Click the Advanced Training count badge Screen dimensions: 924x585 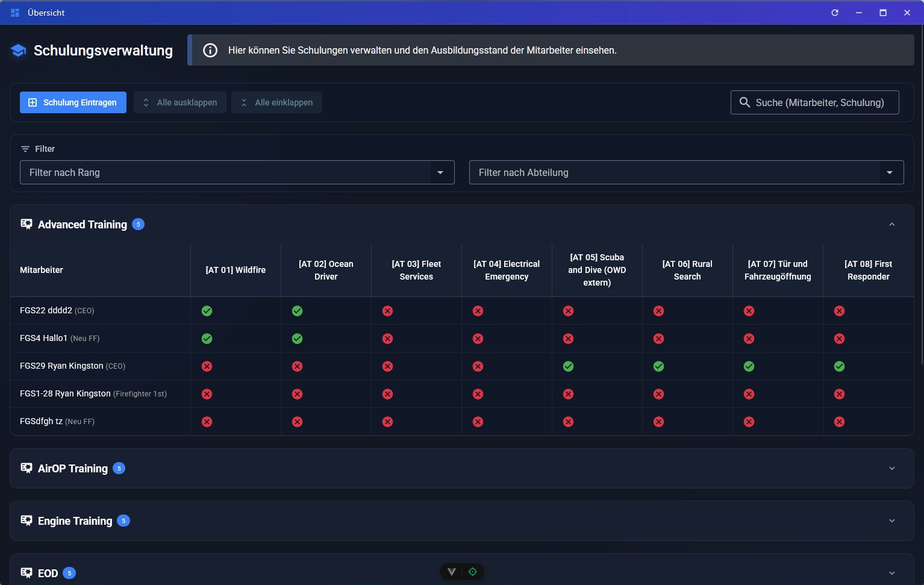138,224
